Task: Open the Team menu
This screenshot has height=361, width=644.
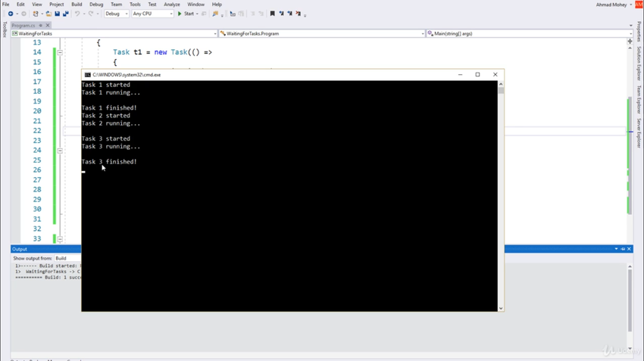Action: click(116, 4)
